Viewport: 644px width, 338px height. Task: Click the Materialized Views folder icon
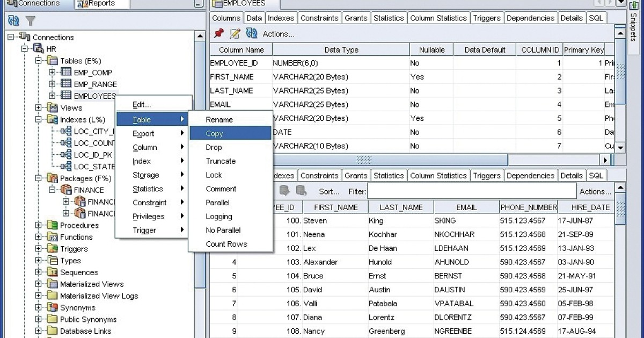(53, 284)
